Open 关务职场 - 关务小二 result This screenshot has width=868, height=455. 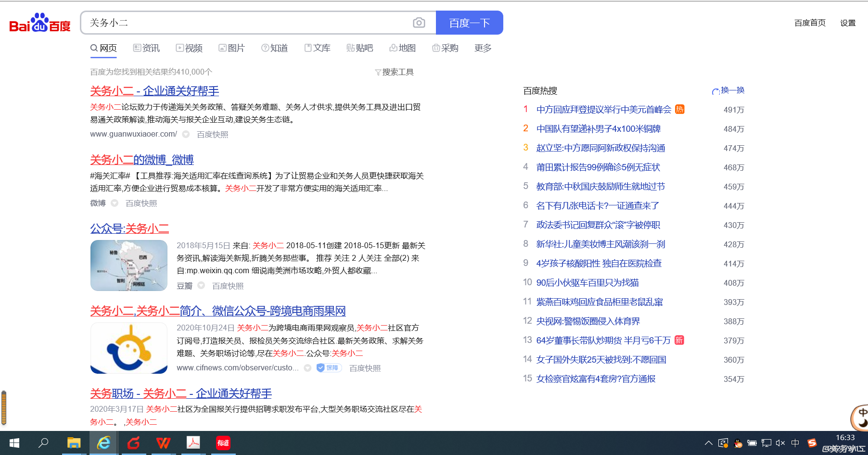tap(181, 393)
